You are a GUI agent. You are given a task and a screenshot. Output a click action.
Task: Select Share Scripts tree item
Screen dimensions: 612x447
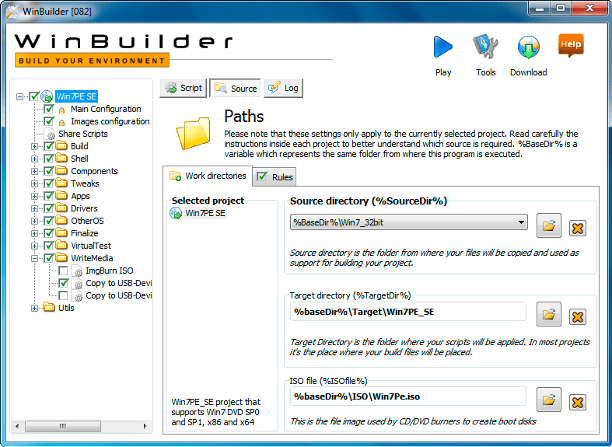point(83,134)
